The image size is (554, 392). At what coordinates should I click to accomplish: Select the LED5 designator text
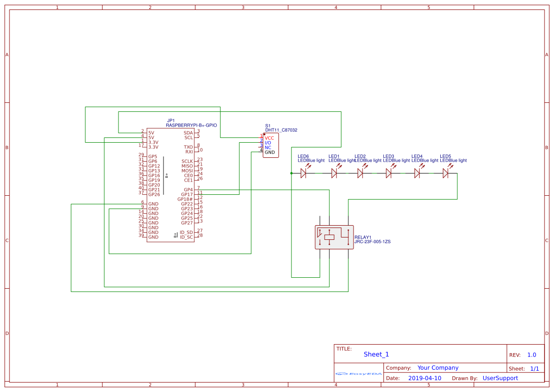pos(445,156)
